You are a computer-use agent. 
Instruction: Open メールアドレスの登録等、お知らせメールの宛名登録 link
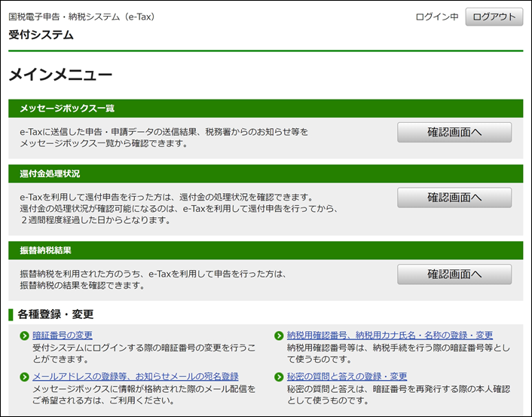pos(136,376)
